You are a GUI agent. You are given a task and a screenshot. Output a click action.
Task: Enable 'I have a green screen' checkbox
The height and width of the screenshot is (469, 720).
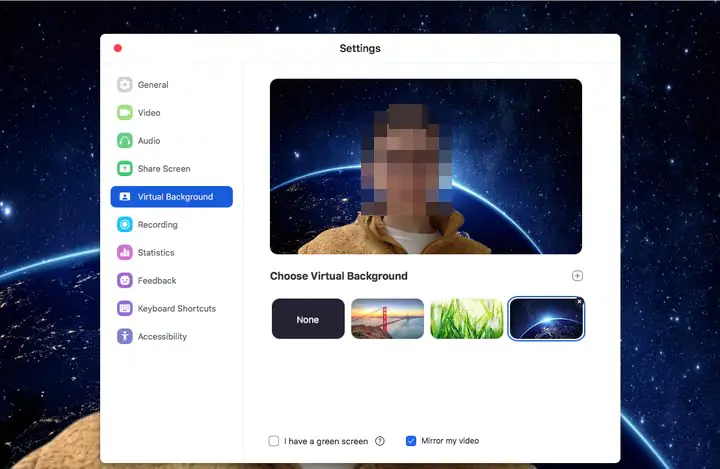click(x=274, y=441)
